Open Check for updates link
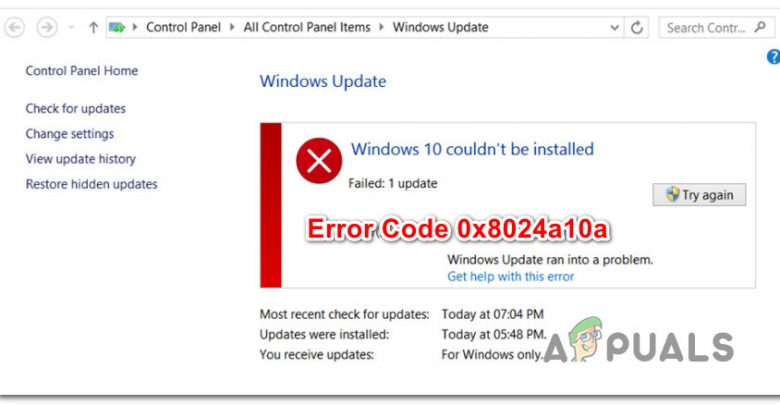The image size is (780, 405). point(76,108)
